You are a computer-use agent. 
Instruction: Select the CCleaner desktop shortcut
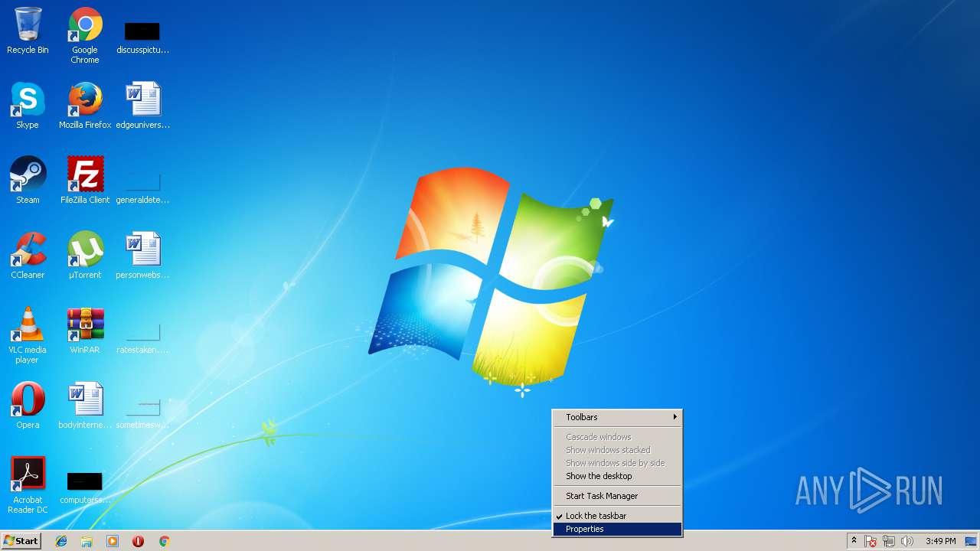click(28, 256)
